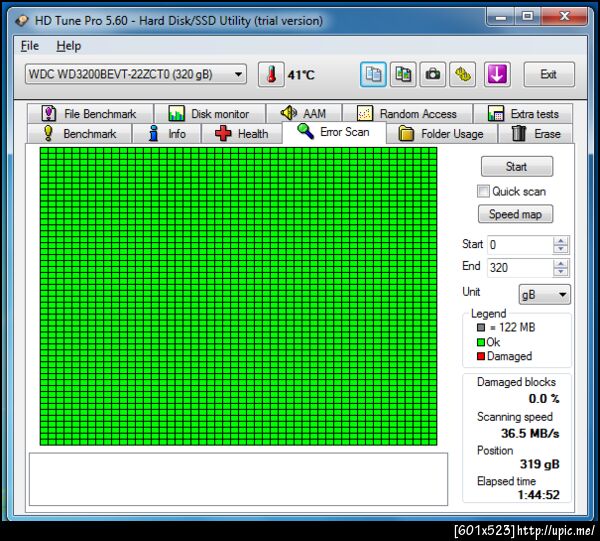This screenshot has width=600, height=541.
Task: Click the End value input field
Action: (x=520, y=267)
